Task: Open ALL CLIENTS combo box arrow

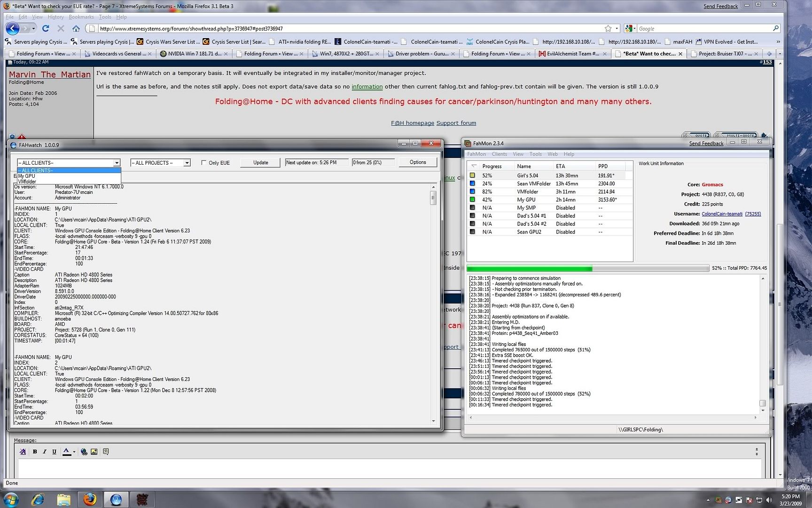Action: (117, 163)
